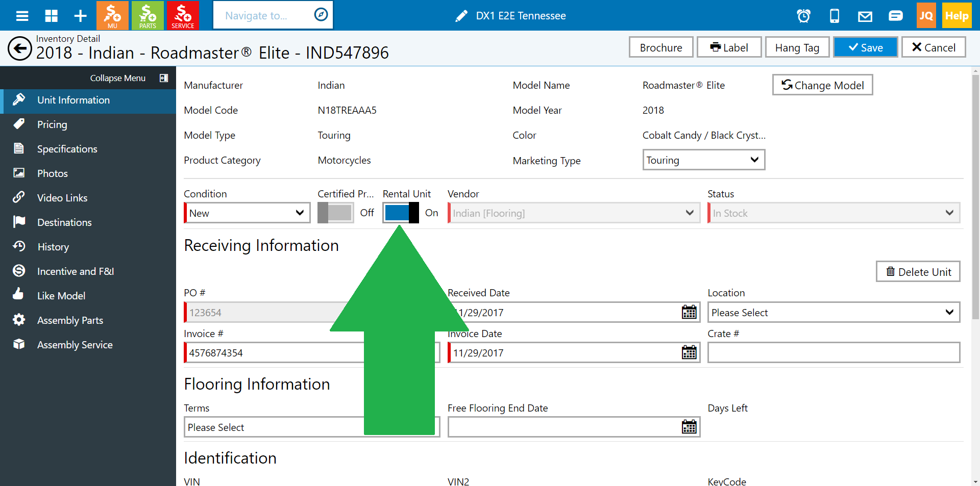980x486 pixels.
Task: Click the Label print button
Action: point(729,47)
